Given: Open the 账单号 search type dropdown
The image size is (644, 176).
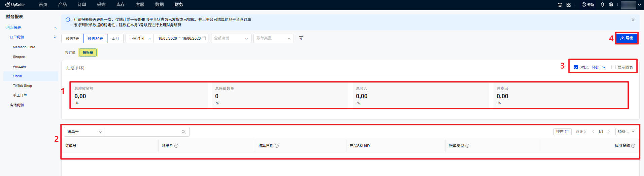Looking at the screenshot, I should 84,132.
